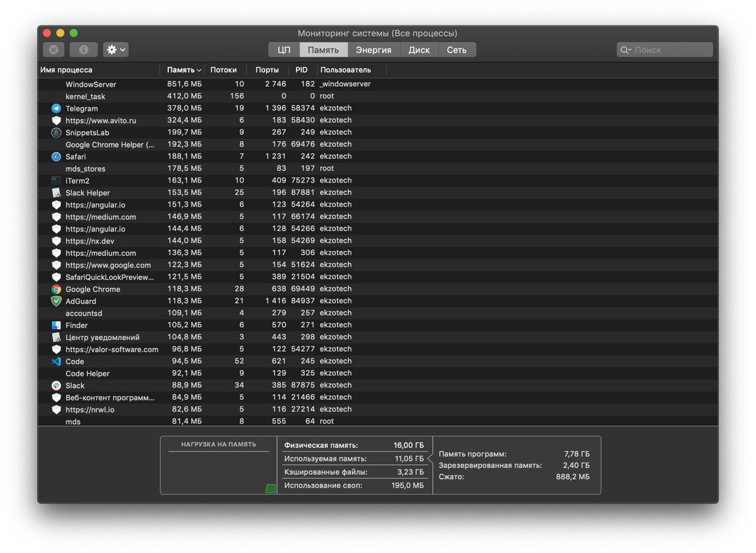
Task: Sort by Пользователь column header
Action: point(352,70)
